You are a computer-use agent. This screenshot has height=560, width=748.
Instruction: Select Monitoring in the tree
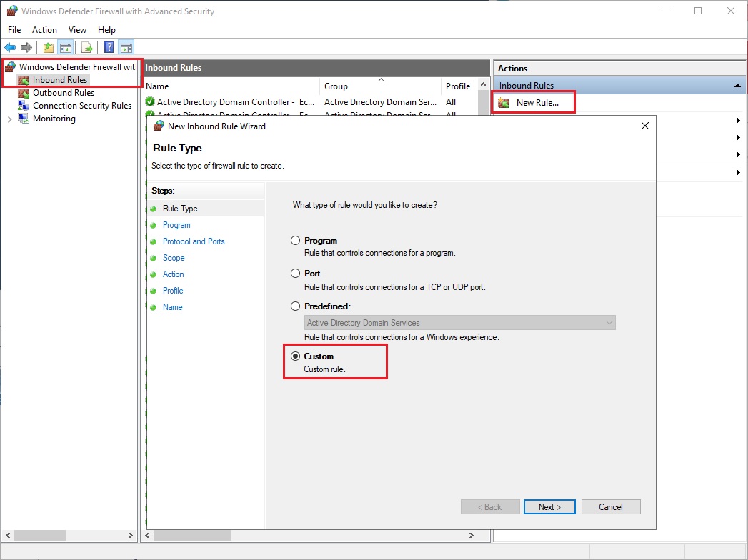54,119
